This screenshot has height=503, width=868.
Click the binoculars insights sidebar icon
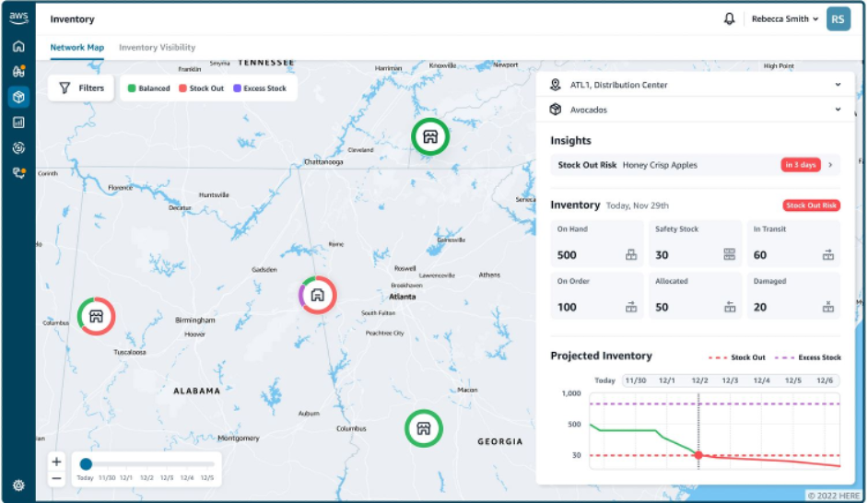point(18,71)
